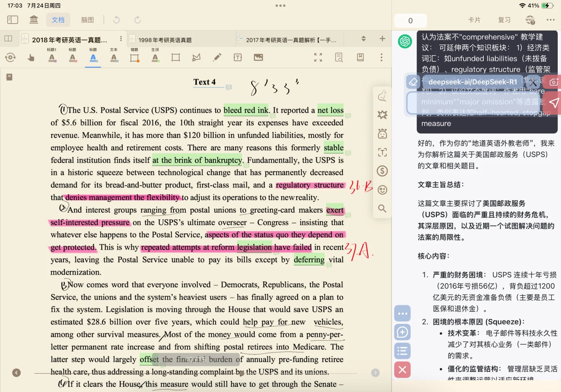Screen dimensions: 561x392
Task: Click the 0 counter field above the chat panel
Action: click(410, 21)
